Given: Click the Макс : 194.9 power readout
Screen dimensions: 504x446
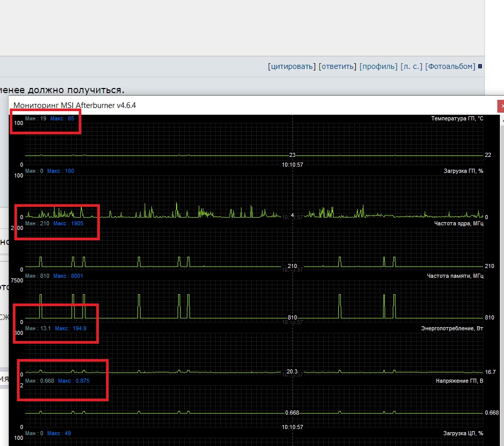Looking at the screenshot, I should pos(71,328).
